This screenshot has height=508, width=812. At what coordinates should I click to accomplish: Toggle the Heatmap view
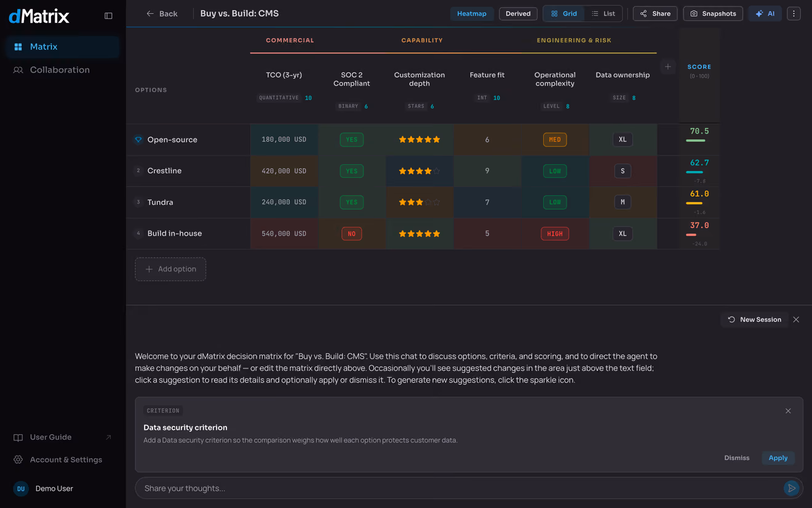click(472, 14)
